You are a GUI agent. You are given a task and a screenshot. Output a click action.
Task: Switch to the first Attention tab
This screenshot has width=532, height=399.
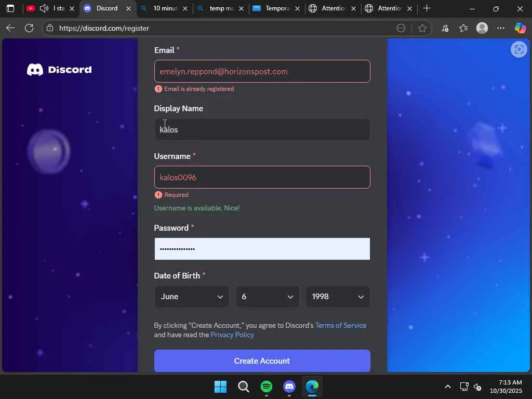pos(333,8)
